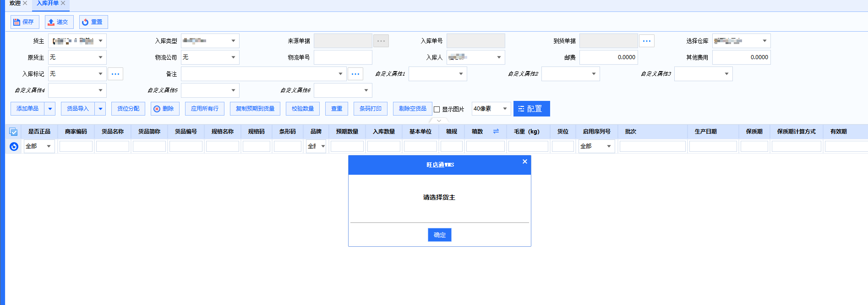Image resolution: width=868 pixels, height=305 pixels.
Task: Click the 配置 configuration button
Action: (x=531, y=109)
